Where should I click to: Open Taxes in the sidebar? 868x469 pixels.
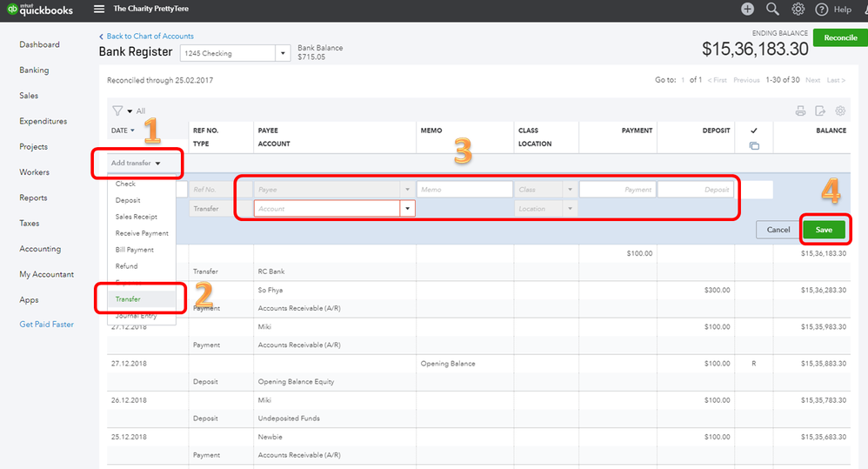click(x=30, y=223)
